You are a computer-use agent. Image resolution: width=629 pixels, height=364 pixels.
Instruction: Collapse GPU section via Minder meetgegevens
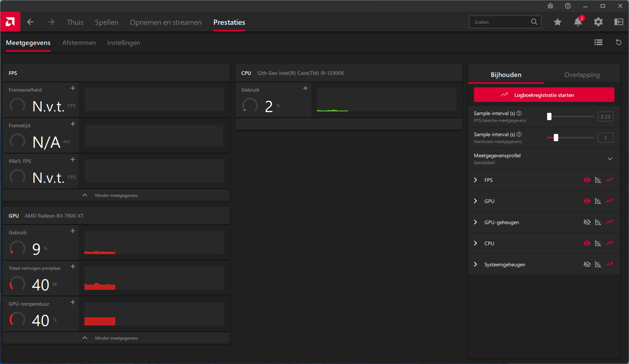click(116, 338)
